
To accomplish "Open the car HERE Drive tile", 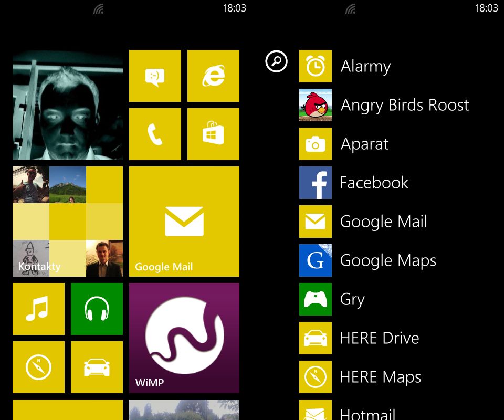I will pos(97,367).
